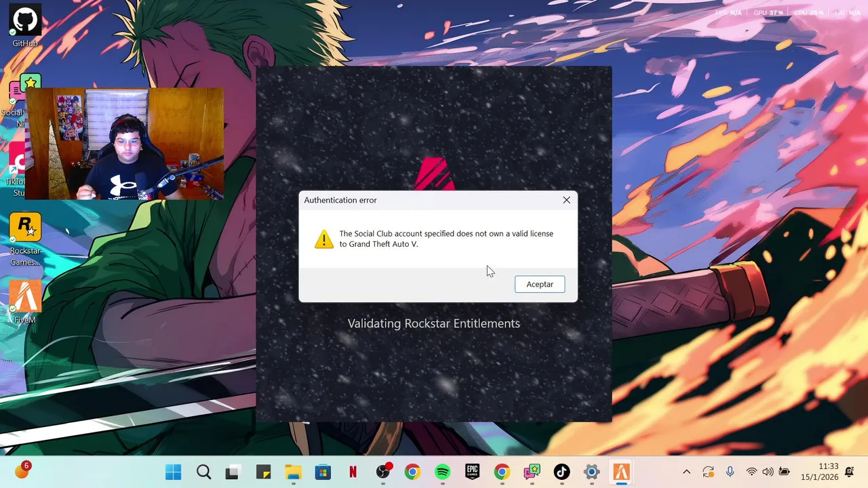The image size is (868, 488).
Task: Open the GitHub desktop shortcut
Action: tap(25, 26)
